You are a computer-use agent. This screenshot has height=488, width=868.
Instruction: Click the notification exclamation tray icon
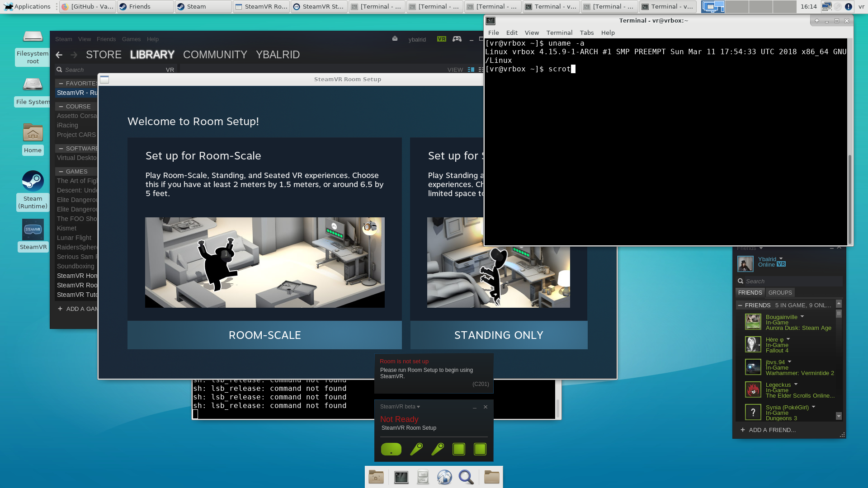coord(849,6)
